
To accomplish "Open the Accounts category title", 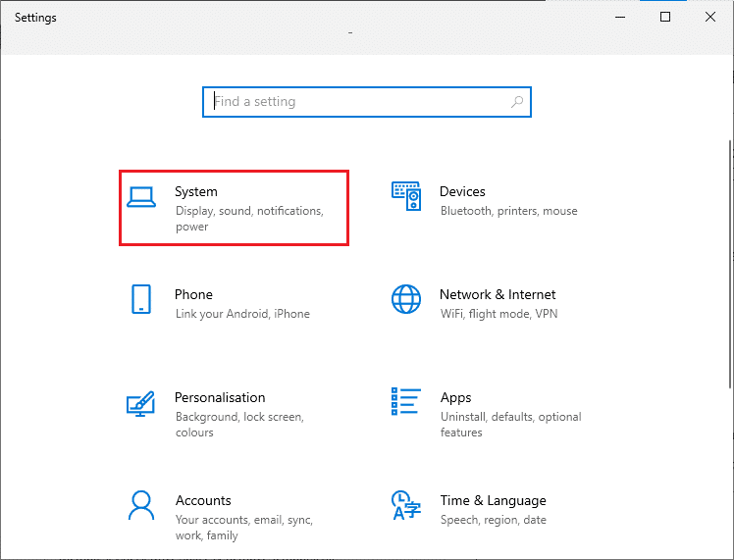I will tap(203, 500).
